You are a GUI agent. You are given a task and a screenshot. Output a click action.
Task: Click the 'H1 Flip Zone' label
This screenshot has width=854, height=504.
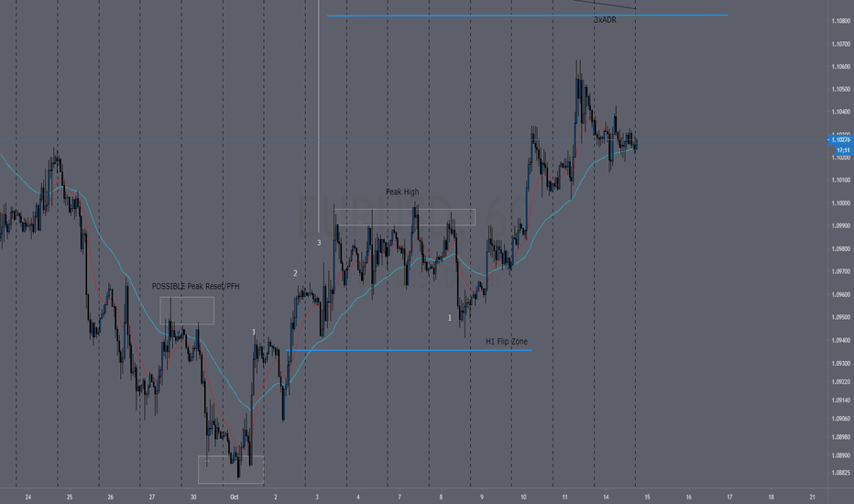[x=507, y=342]
